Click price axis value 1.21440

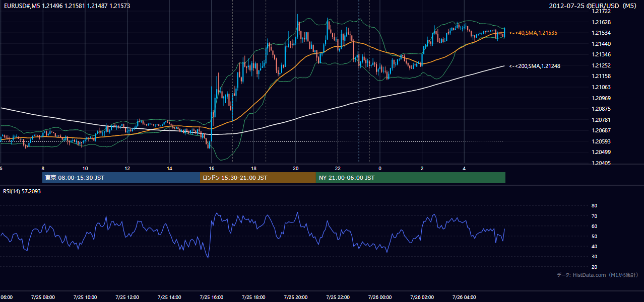(602, 44)
